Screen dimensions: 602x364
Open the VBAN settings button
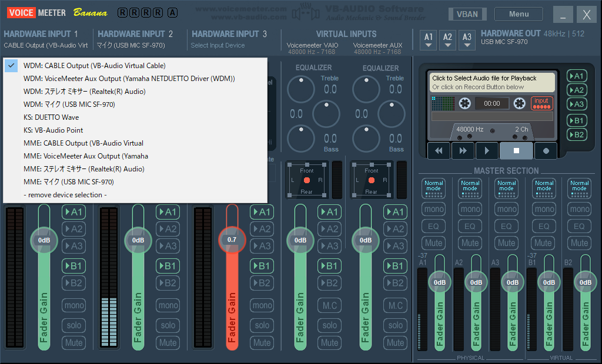tap(467, 14)
